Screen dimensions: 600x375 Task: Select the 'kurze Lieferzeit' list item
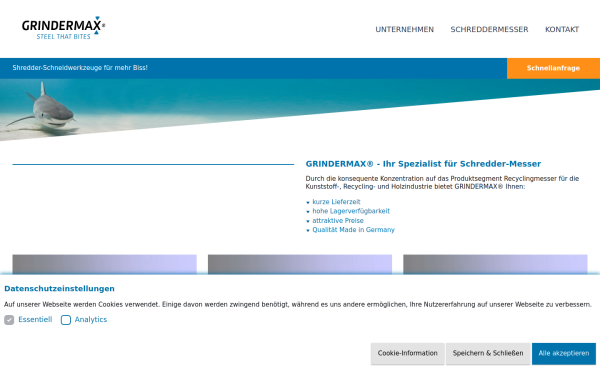click(x=336, y=202)
